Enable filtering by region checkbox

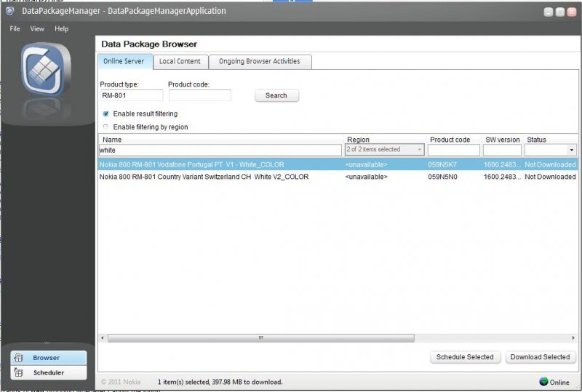click(x=106, y=127)
